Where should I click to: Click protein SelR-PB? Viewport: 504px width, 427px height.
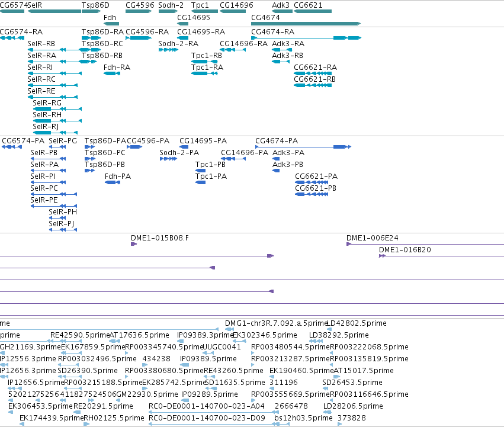coord(48,159)
